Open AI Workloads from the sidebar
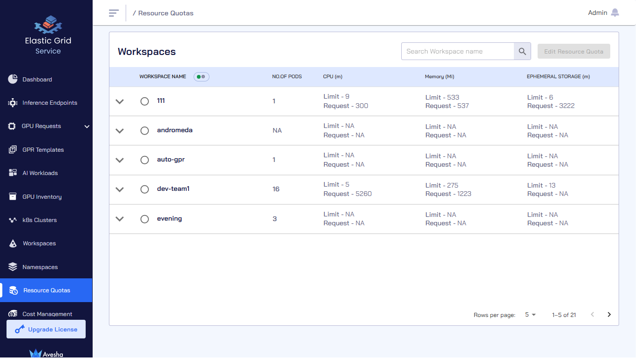 pos(40,173)
